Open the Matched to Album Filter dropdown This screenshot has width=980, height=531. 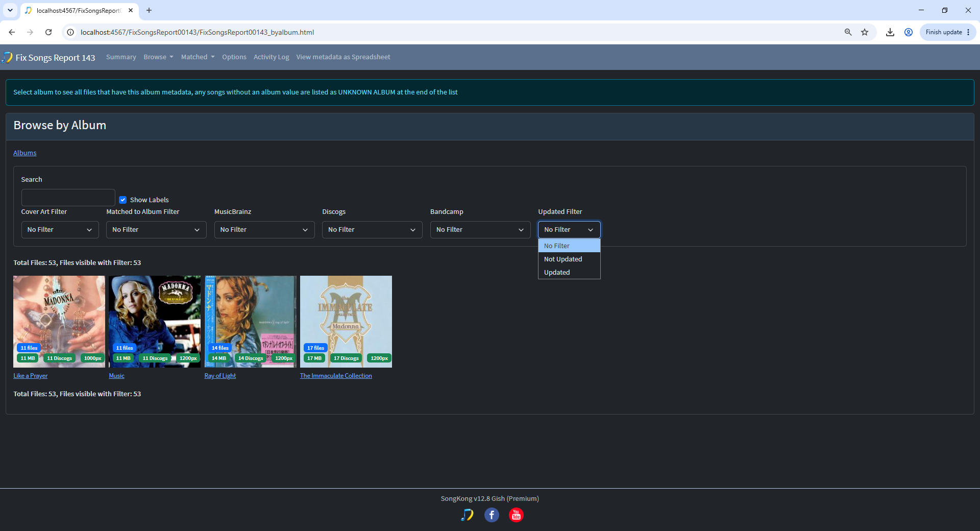click(156, 230)
